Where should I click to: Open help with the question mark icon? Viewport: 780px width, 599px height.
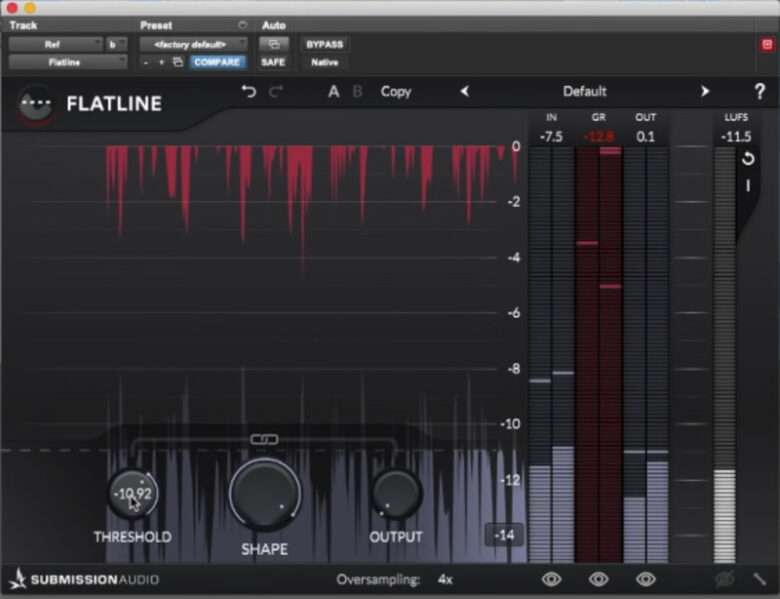point(760,92)
